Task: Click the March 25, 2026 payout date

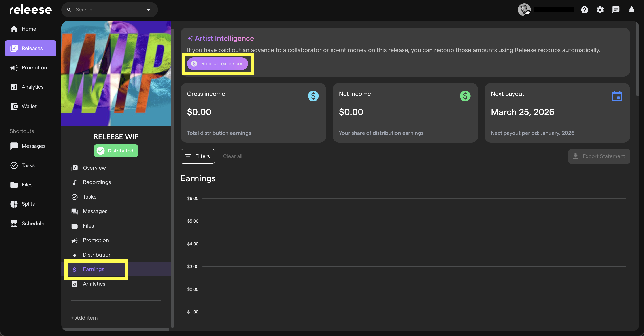Action: click(523, 112)
